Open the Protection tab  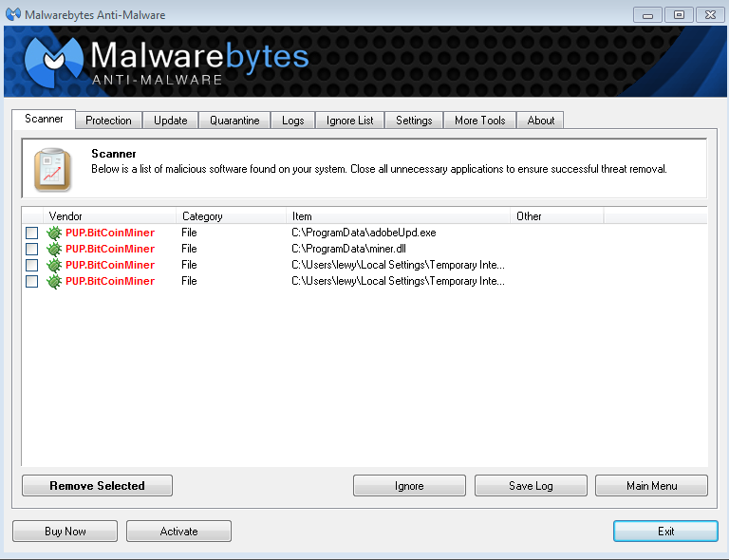point(108,121)
